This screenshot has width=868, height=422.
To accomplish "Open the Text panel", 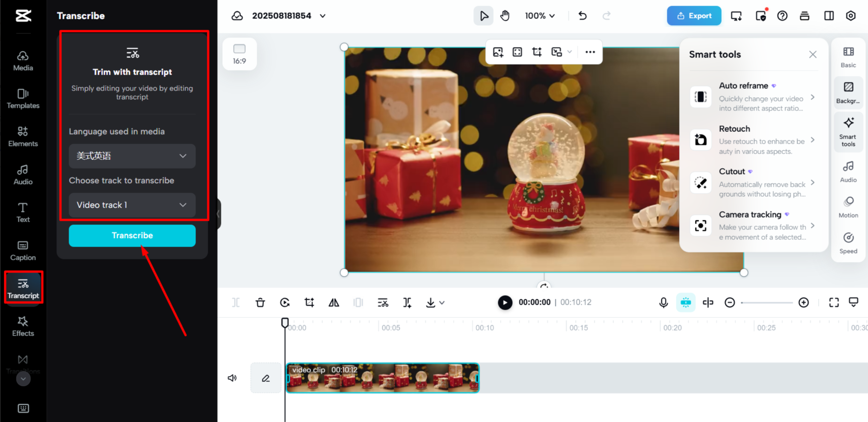I will point(23,212).
